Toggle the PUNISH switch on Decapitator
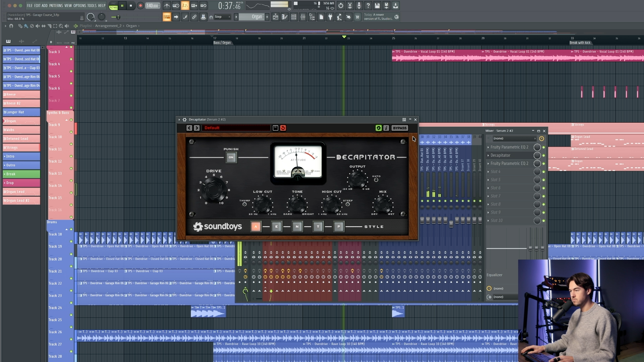644x362 pixels. click(231, 157)
